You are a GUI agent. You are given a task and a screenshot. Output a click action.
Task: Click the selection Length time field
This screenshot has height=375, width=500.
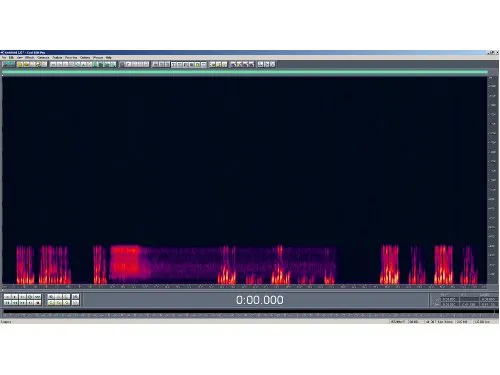(489, 299)
